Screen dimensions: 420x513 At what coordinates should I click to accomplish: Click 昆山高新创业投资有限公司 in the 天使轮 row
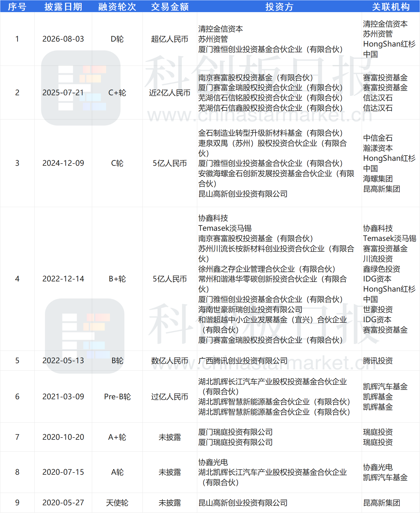(243, 503)
